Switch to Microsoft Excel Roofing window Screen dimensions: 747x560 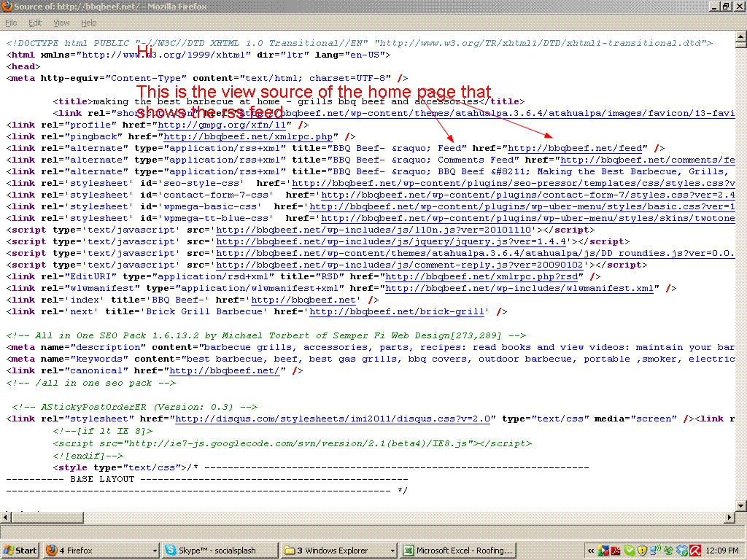458,551
